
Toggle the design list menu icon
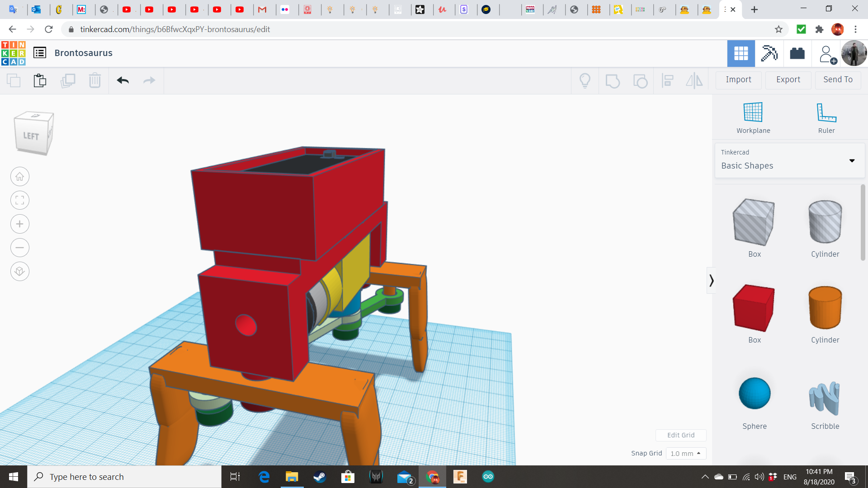pyautogui.click(x=40, y=53)
